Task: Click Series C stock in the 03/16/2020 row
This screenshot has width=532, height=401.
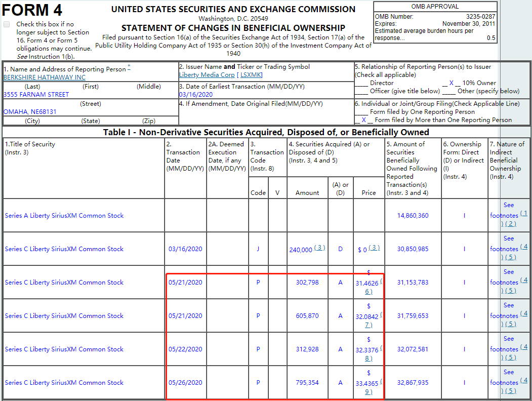Action: 64,249
